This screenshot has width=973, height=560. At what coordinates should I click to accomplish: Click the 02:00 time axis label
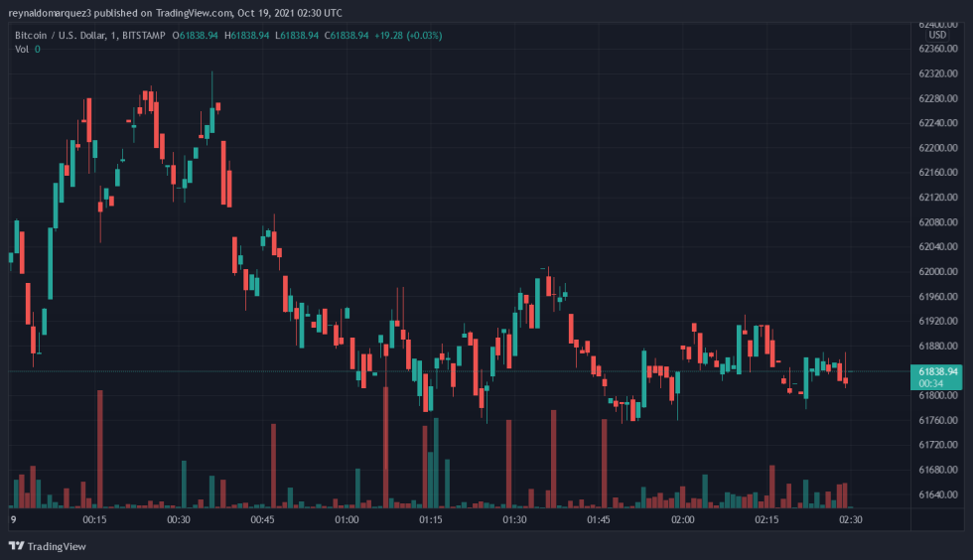[683, 519]
